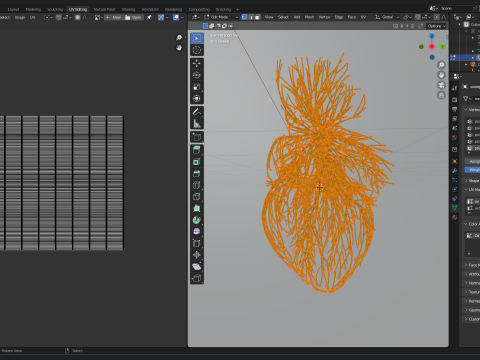This screenshot has height=360, width=480.
Task: Expand the Geometry Data panel
Action: (x=472, y=310)
